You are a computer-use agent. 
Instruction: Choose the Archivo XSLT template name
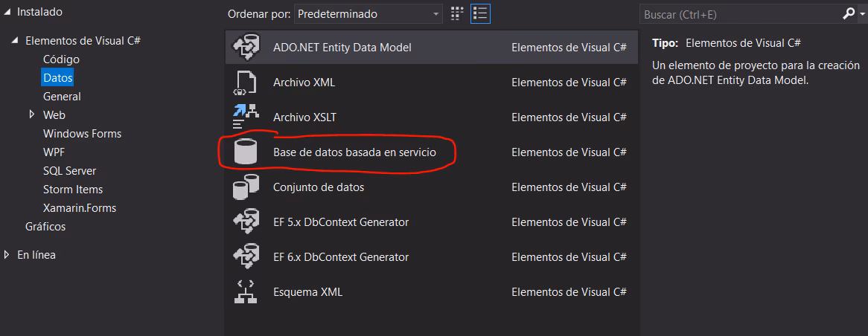304,117
